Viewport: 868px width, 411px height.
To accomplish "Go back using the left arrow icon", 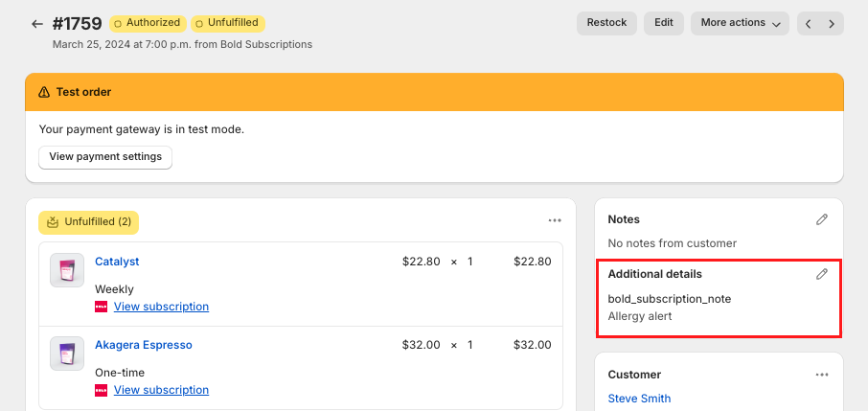I will click(x=37, y=24).
